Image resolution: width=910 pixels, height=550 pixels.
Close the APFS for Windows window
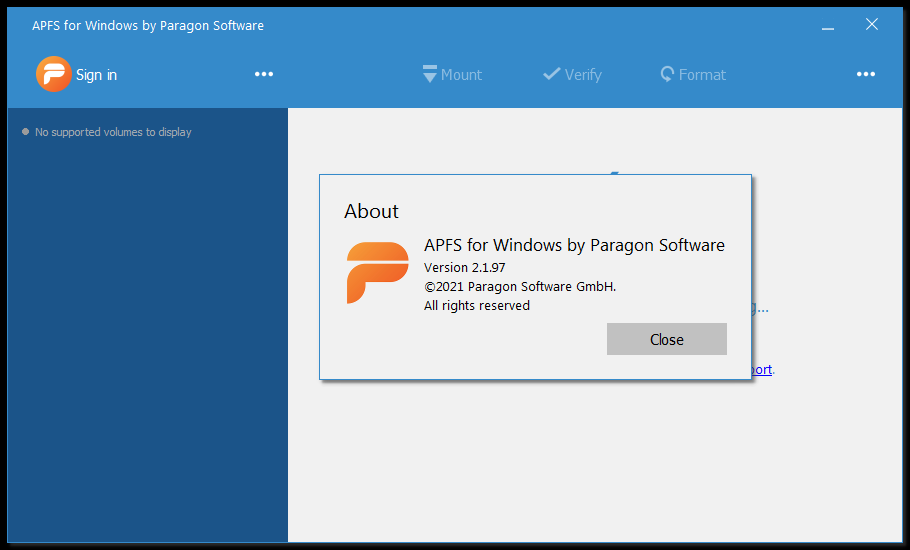coord(872,24)
